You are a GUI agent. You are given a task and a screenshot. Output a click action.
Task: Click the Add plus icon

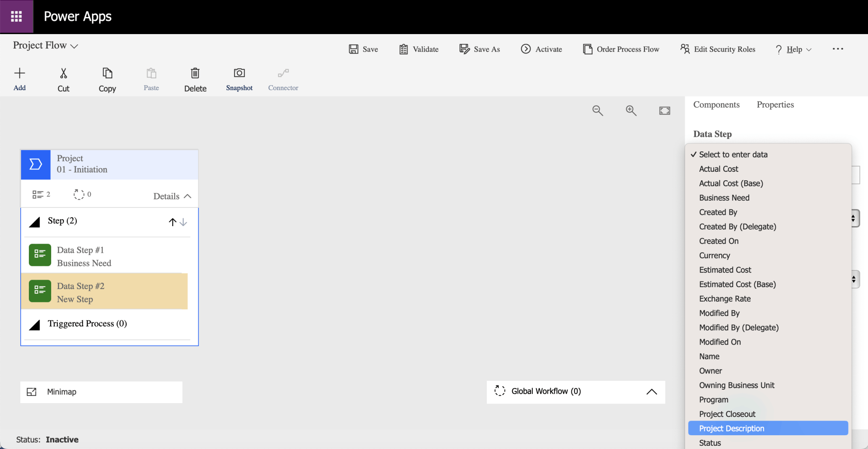(20, 73)
